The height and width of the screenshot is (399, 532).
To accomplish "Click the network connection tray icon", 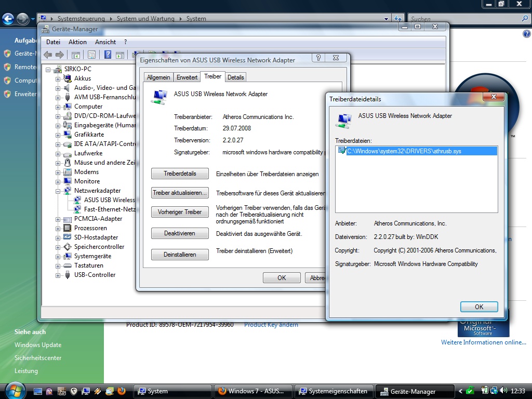I will 494,391.
